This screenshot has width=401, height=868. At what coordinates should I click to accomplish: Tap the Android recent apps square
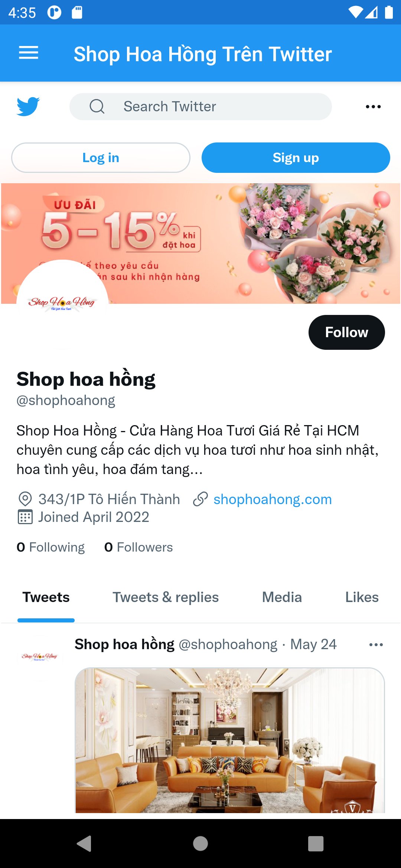(x=316, y=844)
